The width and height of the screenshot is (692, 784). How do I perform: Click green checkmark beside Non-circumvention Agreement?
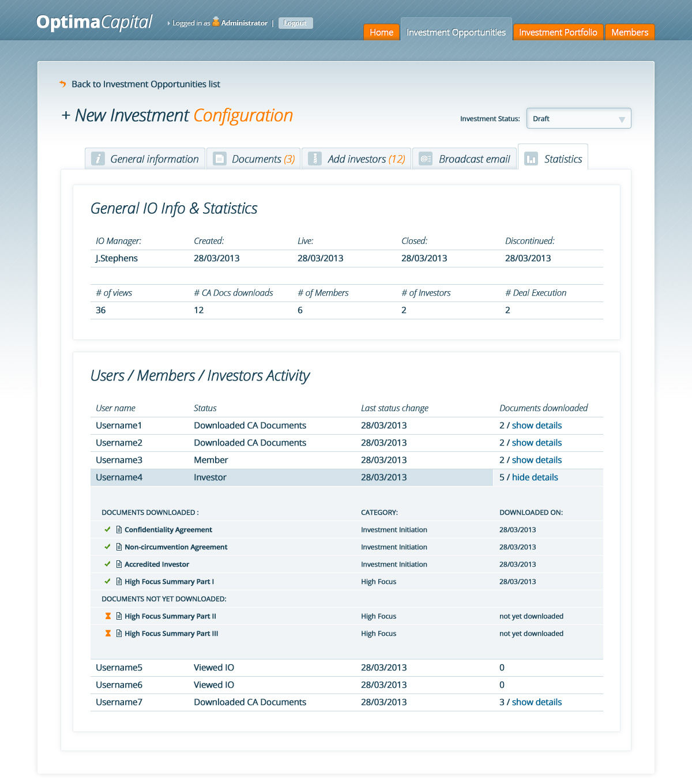click(x=107, y=546)
